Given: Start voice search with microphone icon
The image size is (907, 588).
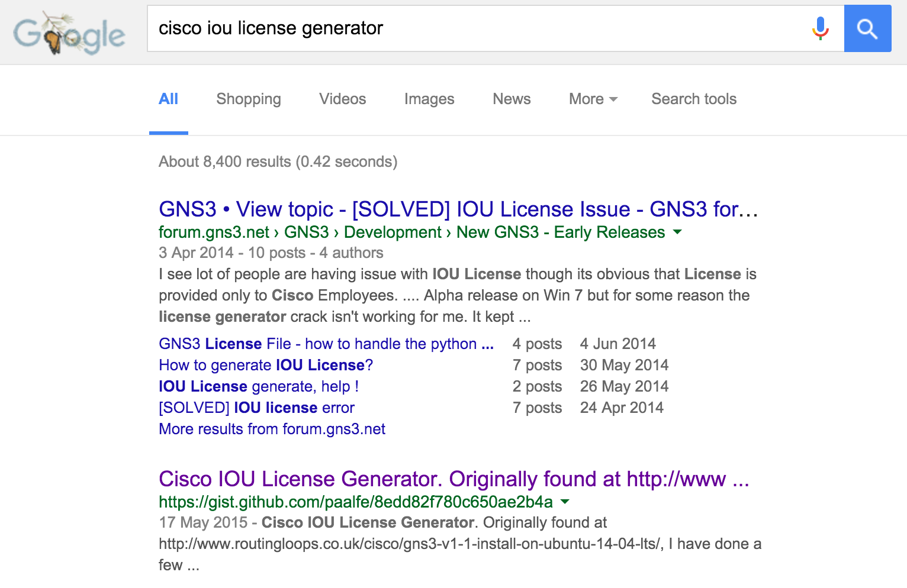Looking at the screenshot, I should coord(820,28).
